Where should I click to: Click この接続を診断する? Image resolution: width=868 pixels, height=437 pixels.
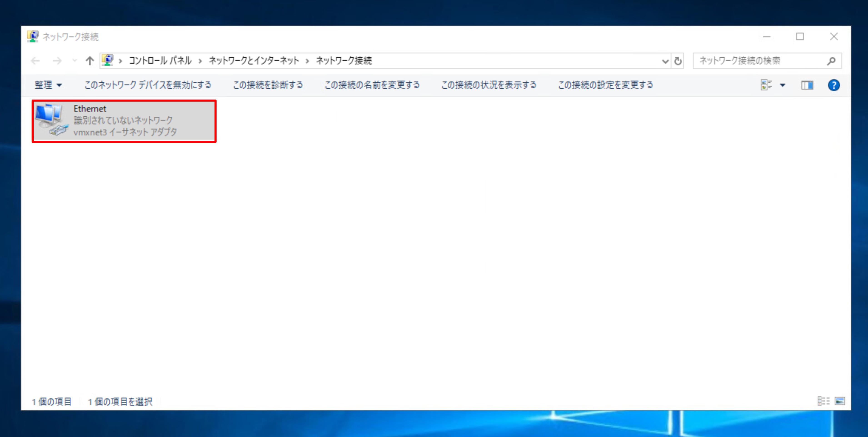(x=268, y=85)
